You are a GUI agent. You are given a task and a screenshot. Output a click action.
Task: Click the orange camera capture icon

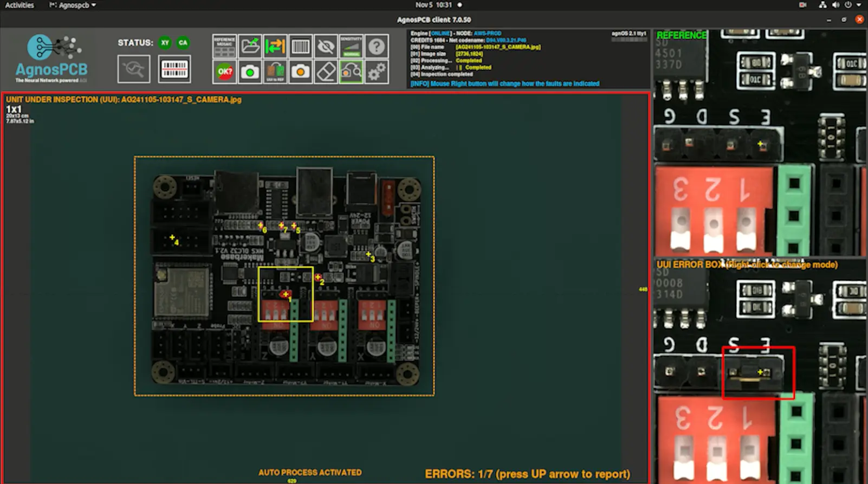point(301,72)
